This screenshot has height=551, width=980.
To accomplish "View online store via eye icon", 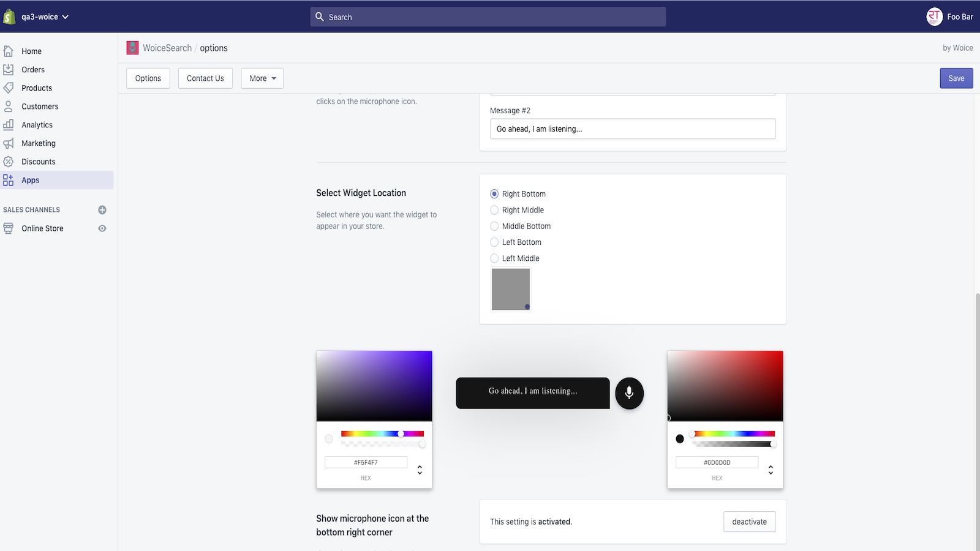I will [x=102, y=228].
